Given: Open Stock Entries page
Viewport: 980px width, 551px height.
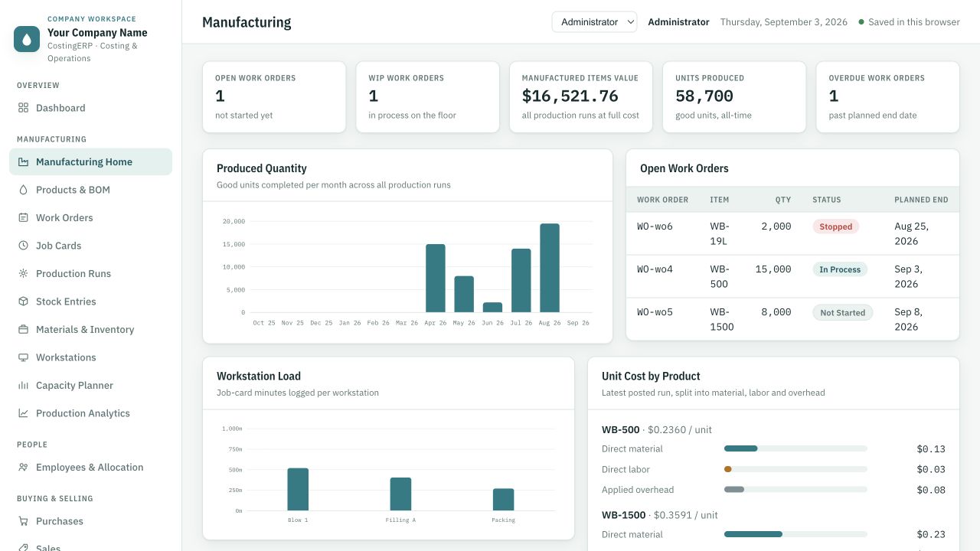Looking at the screenshot, I should pyautogui.click(x=90, y=302).
